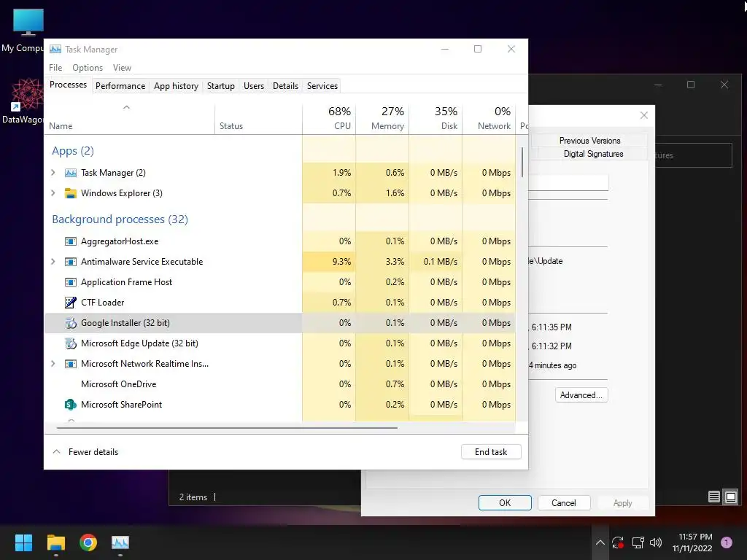Switch to the Users tab
747x560 pixels.
click(x=253, y=86)
